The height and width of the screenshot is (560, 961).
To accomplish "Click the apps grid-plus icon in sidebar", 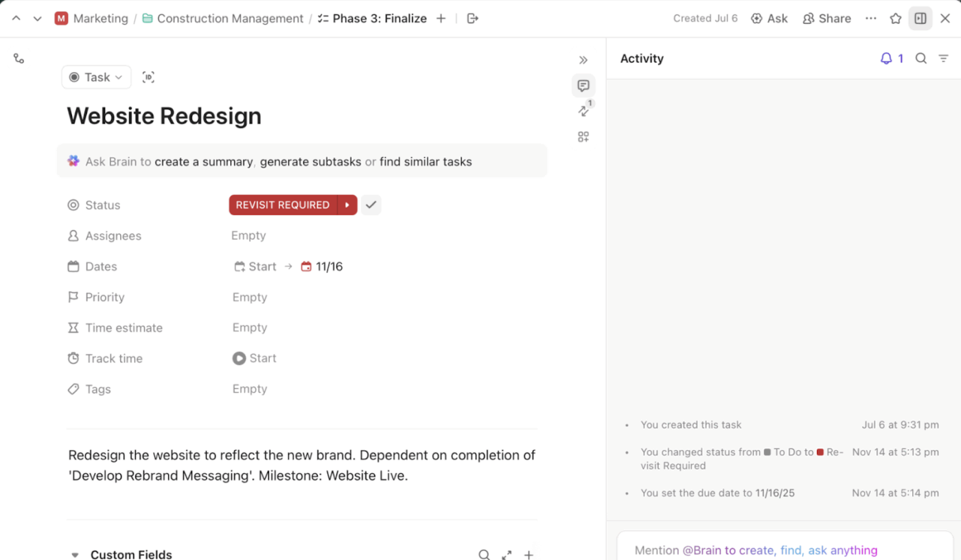I will click(x=583, y=136).
